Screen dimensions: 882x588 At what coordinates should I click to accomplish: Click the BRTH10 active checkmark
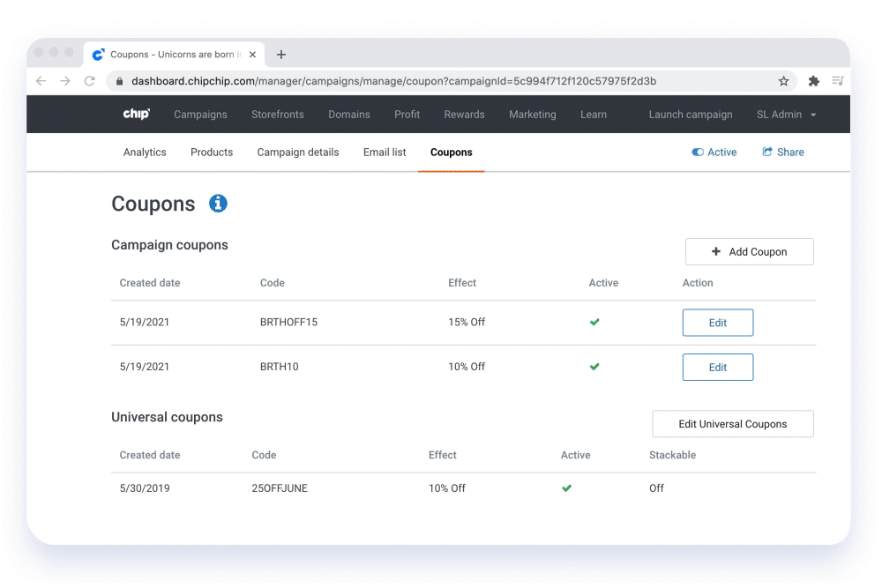coord(594,367)
